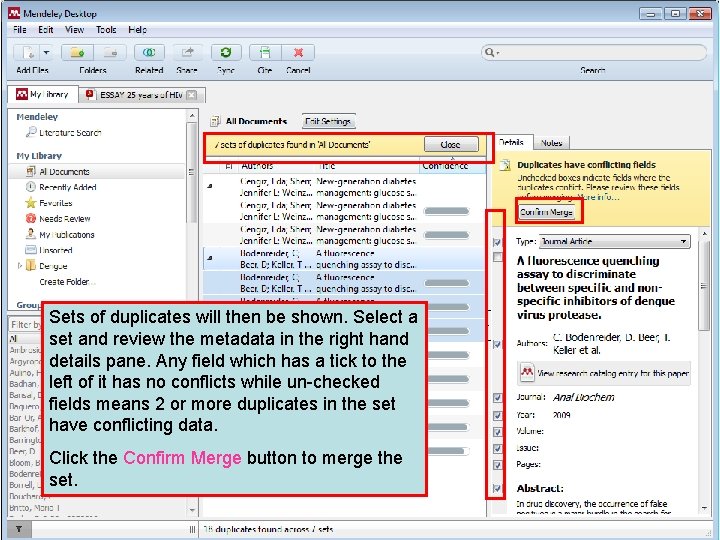
Task: Click the Related documents icon
Action: click(x=149, y=53)
